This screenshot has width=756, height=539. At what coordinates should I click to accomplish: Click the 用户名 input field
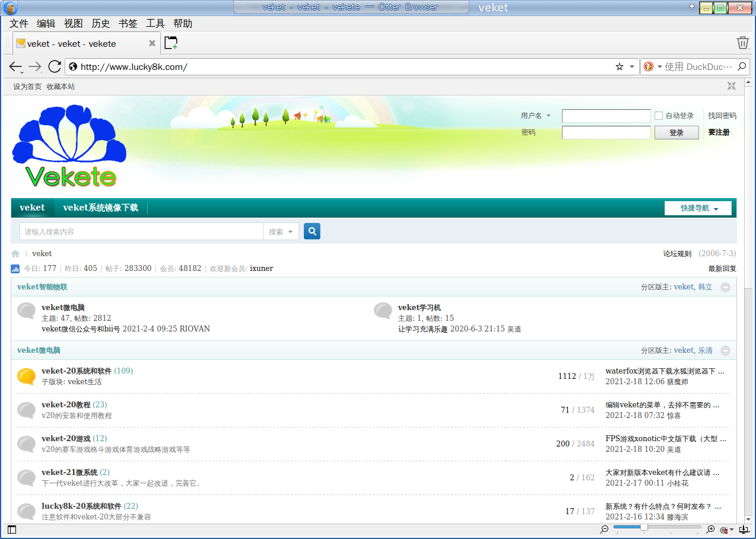point(606,116)
